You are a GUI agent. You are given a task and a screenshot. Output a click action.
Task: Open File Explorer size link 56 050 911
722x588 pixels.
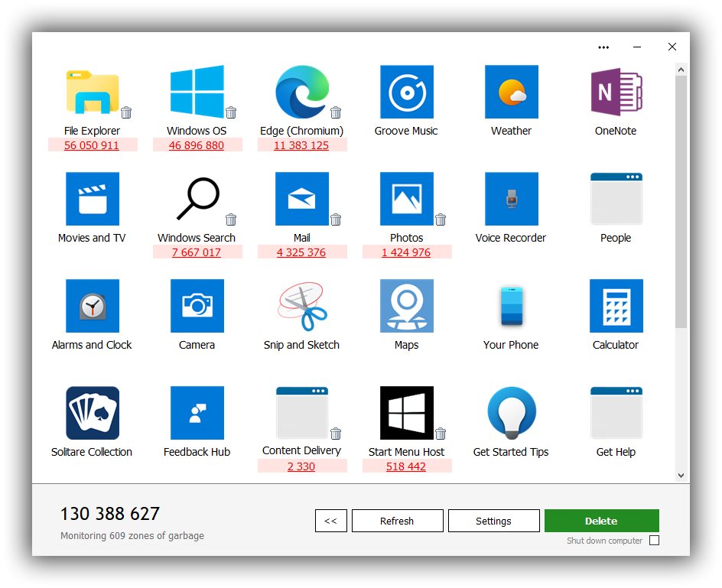92,145
